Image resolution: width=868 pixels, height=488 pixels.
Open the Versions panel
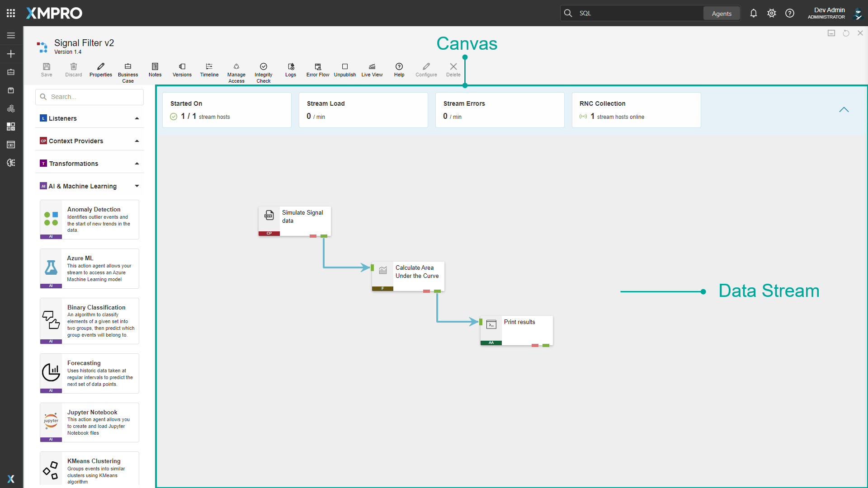click(182, 70)
